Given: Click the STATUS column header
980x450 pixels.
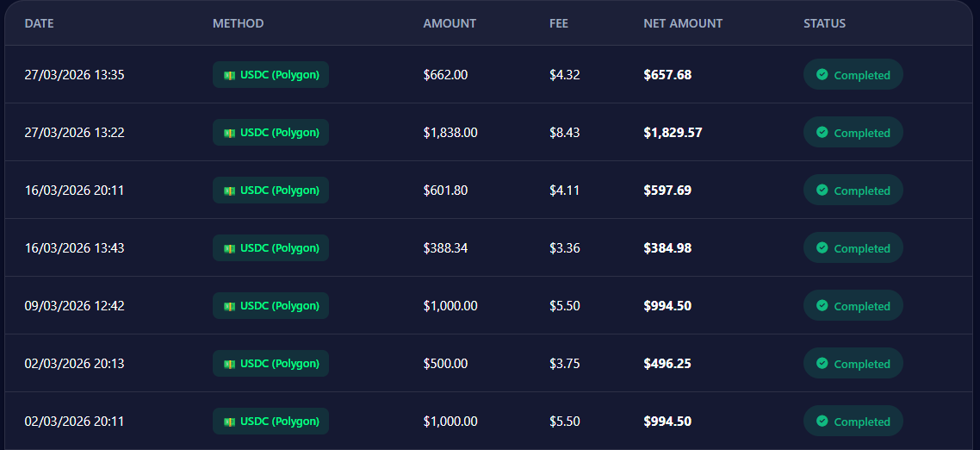Looking at the screenshot, I should click(x=824, y=23).
